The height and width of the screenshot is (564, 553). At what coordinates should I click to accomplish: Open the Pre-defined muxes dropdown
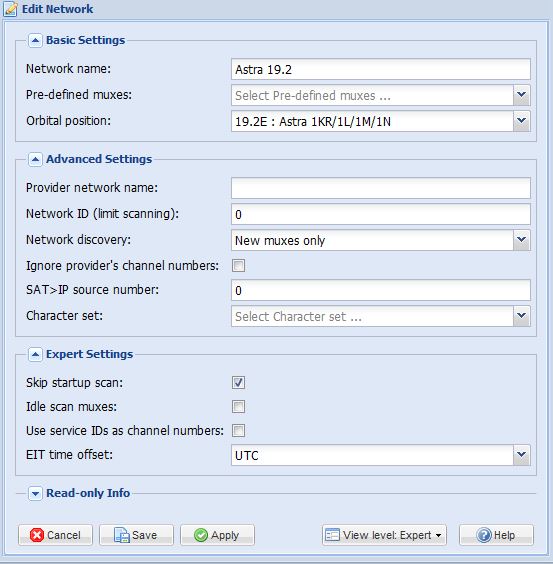pyautogui.click(x=521, y=95)
